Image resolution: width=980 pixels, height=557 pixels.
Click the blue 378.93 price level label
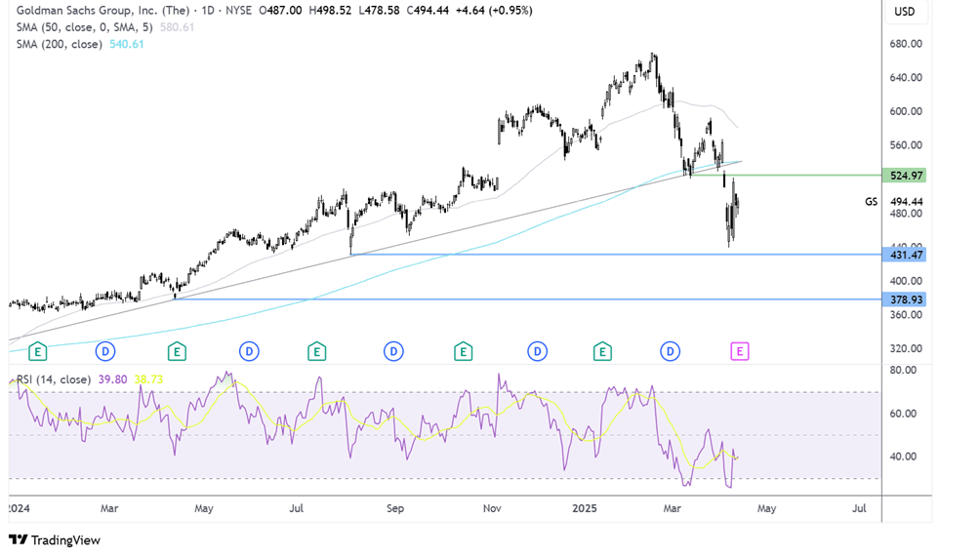coord(906,299)
